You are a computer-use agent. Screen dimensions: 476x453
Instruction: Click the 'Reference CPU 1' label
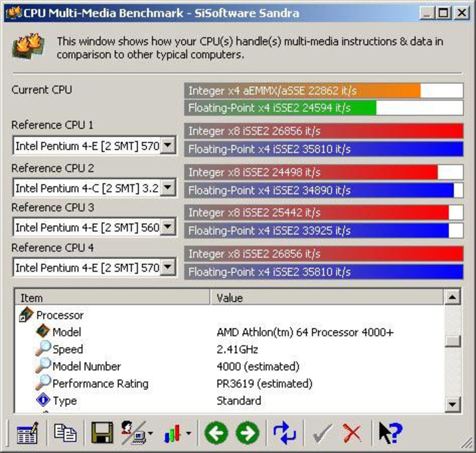pyautogui.click(x=52, y=125)
